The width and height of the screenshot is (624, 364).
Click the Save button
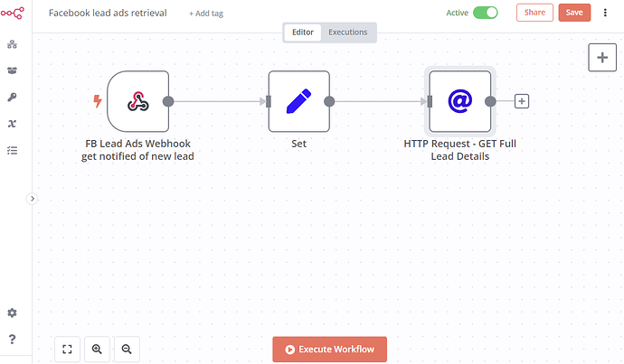pyautogui.click(x=573, y=13)
